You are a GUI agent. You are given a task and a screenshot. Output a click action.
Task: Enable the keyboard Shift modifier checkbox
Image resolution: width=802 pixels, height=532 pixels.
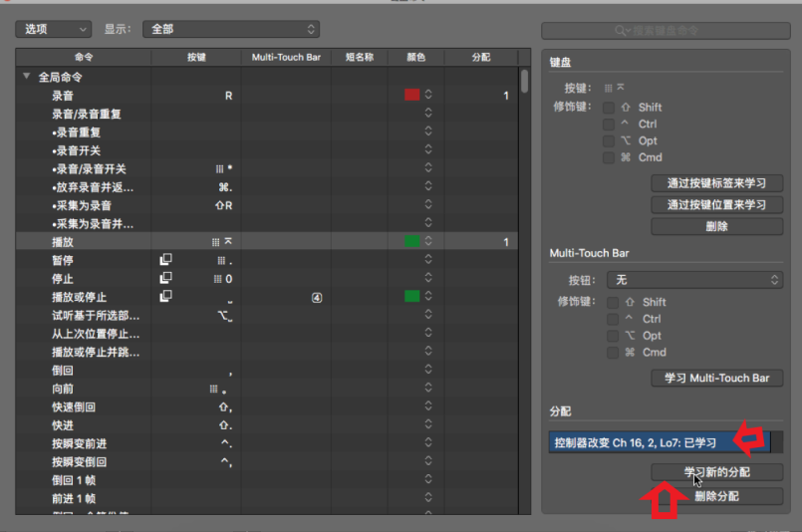[609, 108]
